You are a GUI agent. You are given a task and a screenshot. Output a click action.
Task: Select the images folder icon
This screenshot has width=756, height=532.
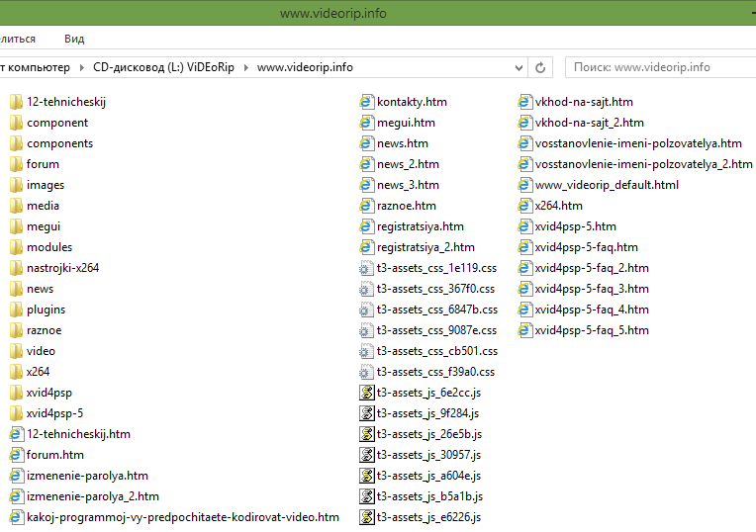click(16, 185)
